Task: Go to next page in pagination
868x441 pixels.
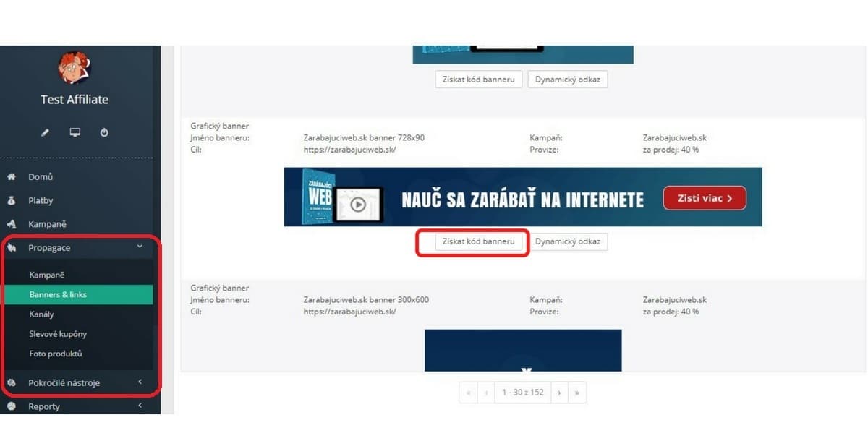Action: pos(559,393)
